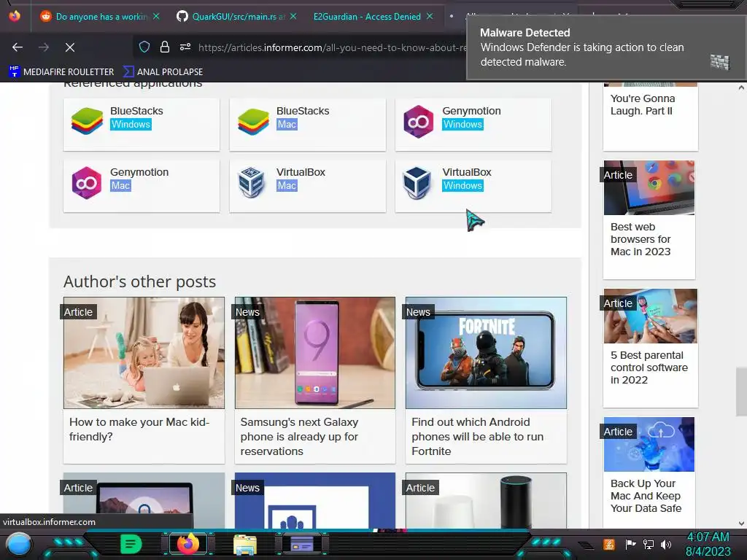This screenshot has height=560, width=747.
Task: Go back using the browser back arrow
Action: tap(18, 47)
